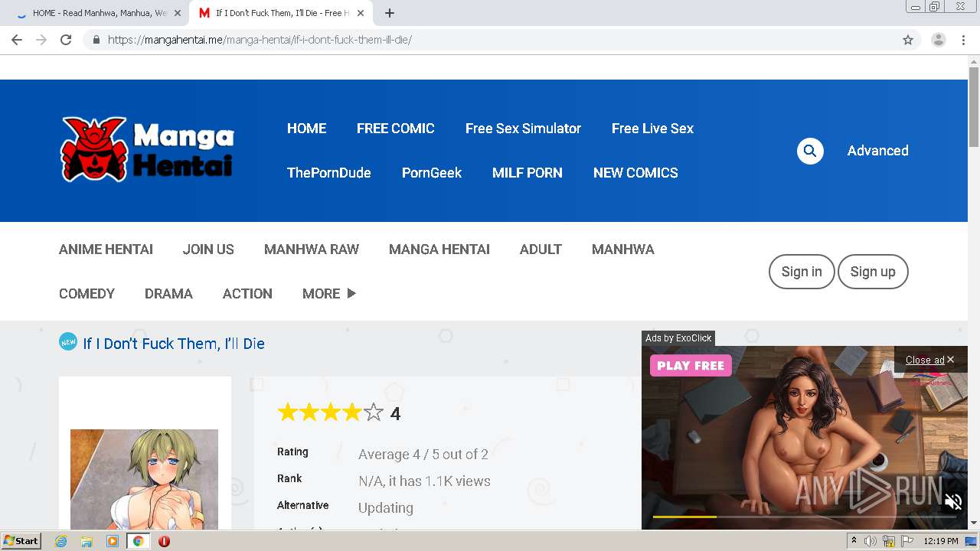Open the Chrome three-dot menu
This screenshot has height=551, width=980.
tap(963, 40)
